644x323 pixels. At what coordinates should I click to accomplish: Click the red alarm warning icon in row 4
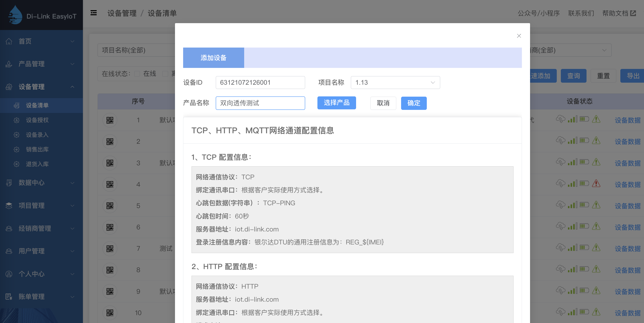pos(596,183)
